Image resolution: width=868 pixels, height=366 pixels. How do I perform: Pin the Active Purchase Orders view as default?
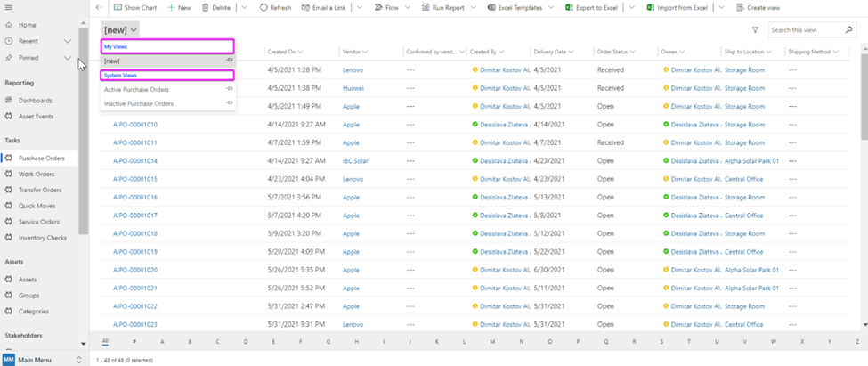[231, 90]
